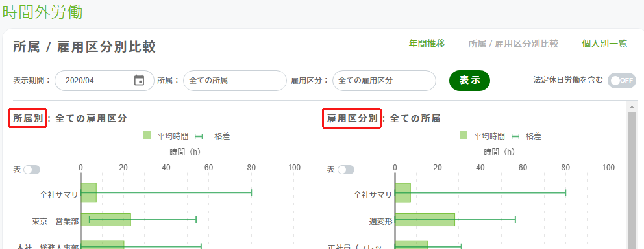Toggle 表 switch on 所属別 chart

[32, 170]
